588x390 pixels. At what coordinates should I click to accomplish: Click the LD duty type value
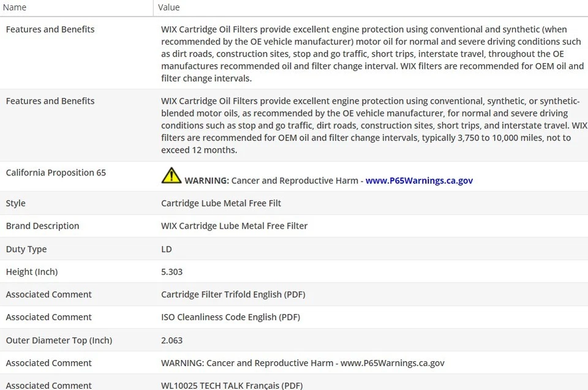167,249
